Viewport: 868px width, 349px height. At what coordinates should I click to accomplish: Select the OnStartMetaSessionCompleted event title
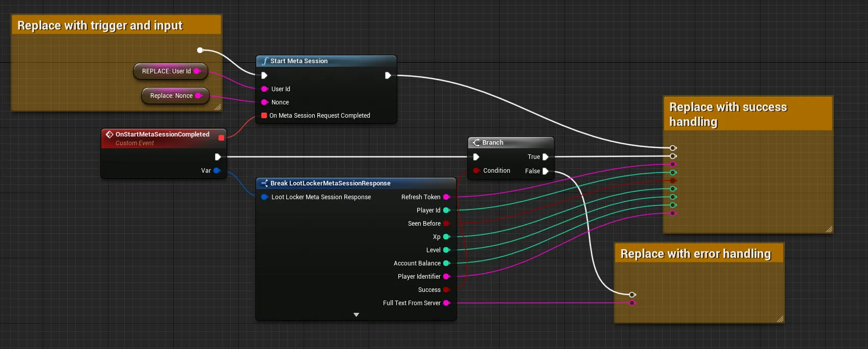162,135
